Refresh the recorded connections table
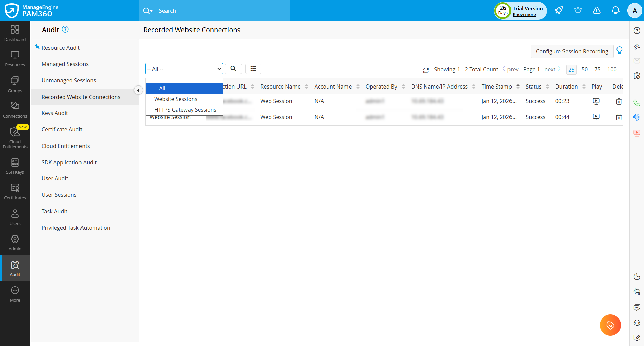The height and width of the screenshot is (346, 644). coord(426,70)
